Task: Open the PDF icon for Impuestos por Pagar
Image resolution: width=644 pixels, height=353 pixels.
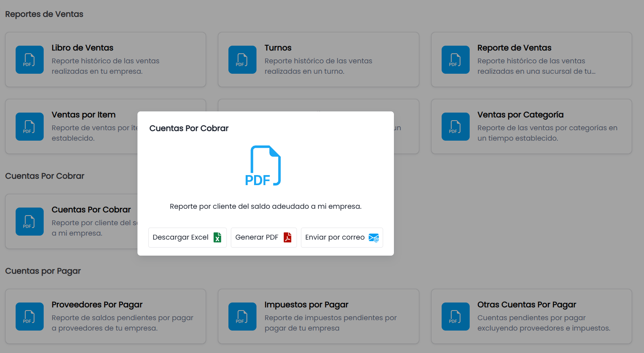Action: coord(242,317)
